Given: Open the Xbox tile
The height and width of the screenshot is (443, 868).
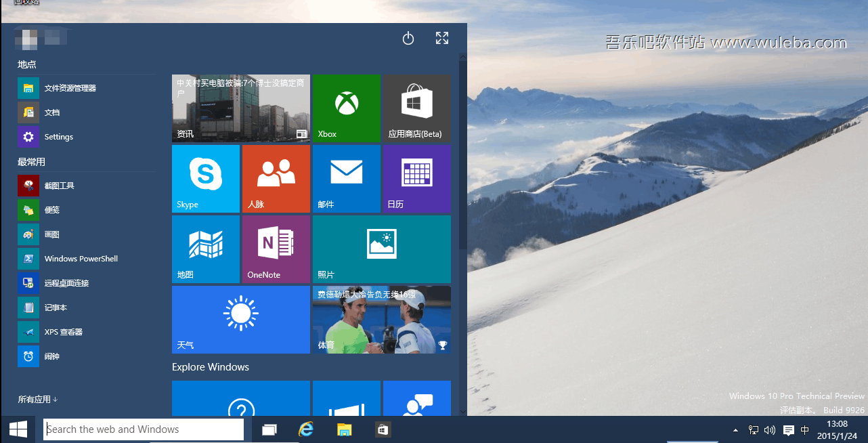Looking at the screenshot, I should point(347,108).
